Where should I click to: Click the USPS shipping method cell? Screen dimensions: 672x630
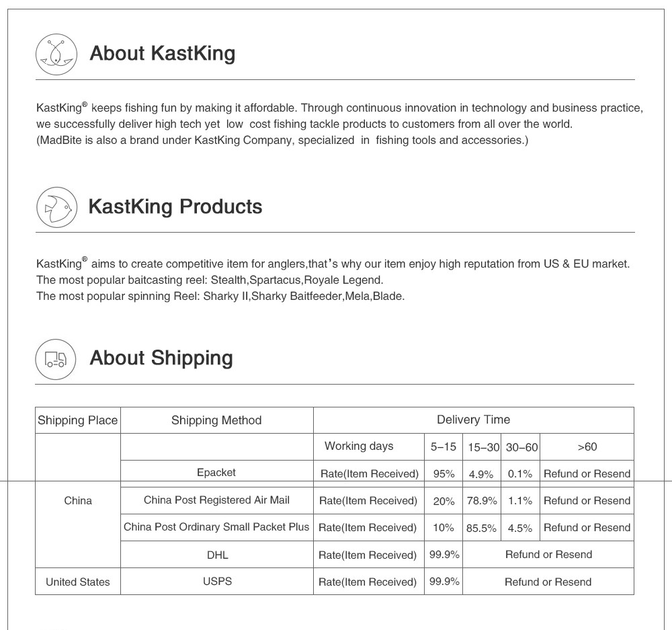[x=217, y=581]
